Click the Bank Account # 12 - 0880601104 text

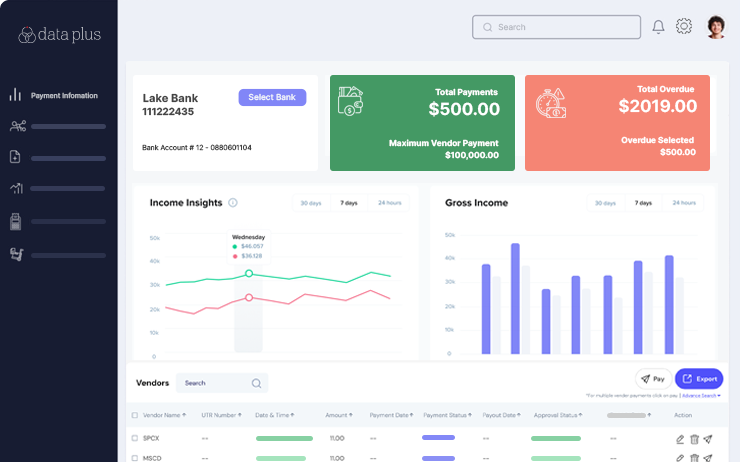click(197, 148)
